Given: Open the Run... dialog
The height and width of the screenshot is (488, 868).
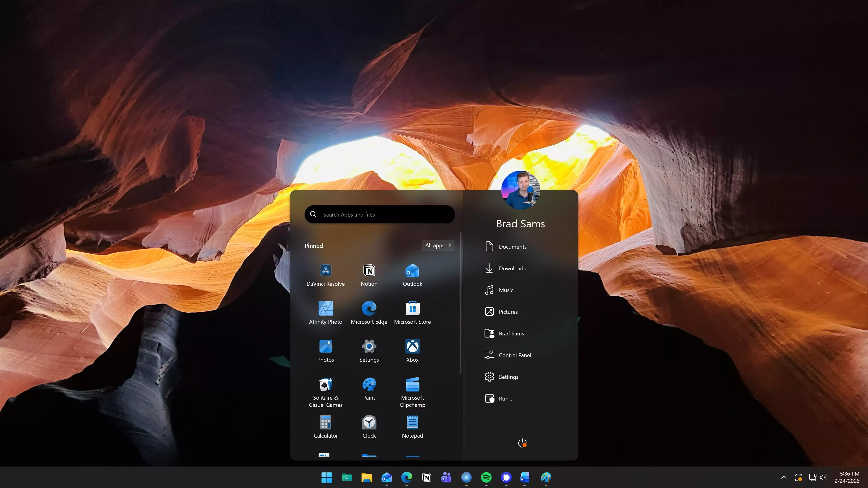Looking at the screenshot, I should pyautogui.click(x=498, y=399).
